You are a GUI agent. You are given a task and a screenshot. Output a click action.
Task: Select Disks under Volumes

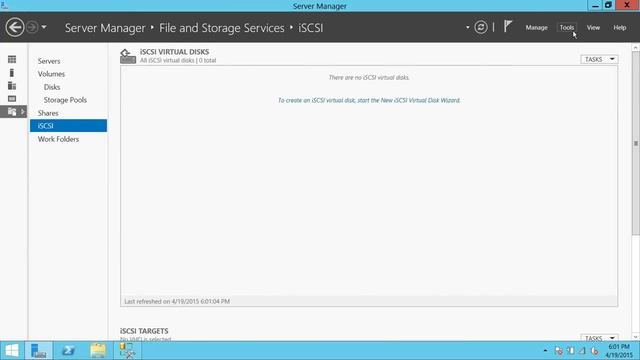click(52, 87)
